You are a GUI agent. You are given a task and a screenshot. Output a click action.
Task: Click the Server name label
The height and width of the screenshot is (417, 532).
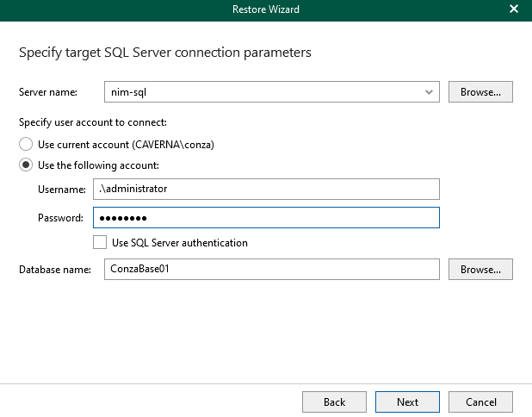48,92
